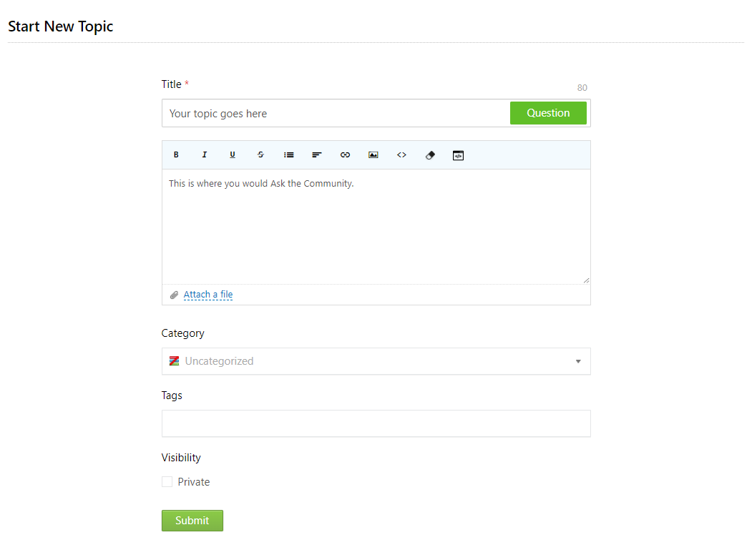Click the 'Start New Topic' heading

60,26
